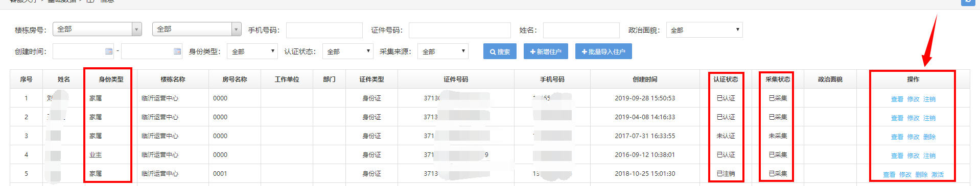Open the end date calendar icon
Viewport: 980px width, 186px height.
tap(177, 51)
